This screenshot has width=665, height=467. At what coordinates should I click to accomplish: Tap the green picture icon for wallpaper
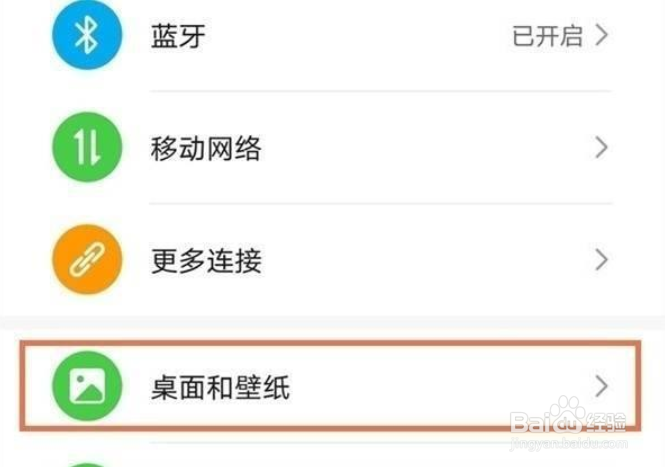pyautogui.click(x=87, y=386)
